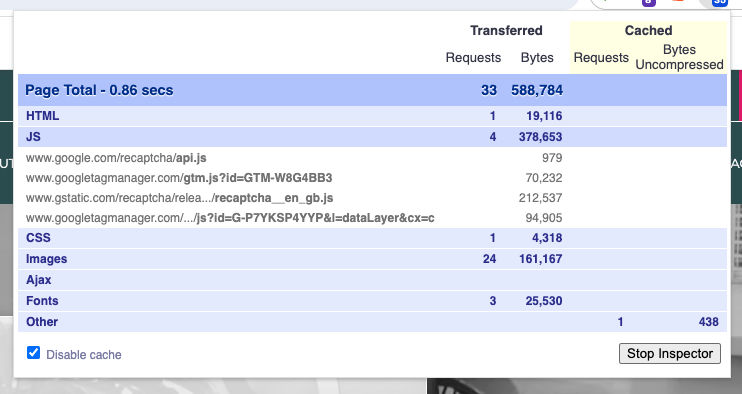The height and width of the screenshot is (394, 742).
Task: Expand the Images resource row
Action: pos(372,259)
